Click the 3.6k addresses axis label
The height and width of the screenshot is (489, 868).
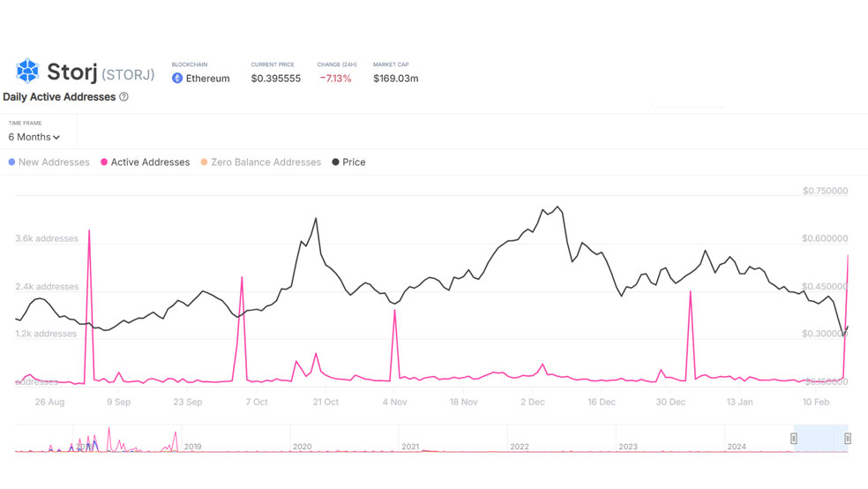coord(47,238)
